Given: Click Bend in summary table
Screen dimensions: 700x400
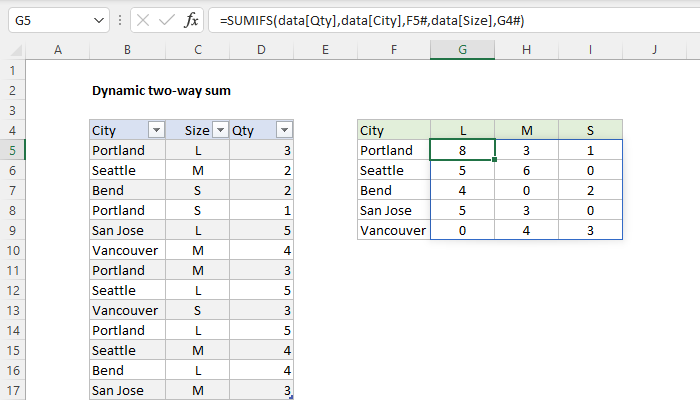Looking at the screenshot, I should point(394,190).
